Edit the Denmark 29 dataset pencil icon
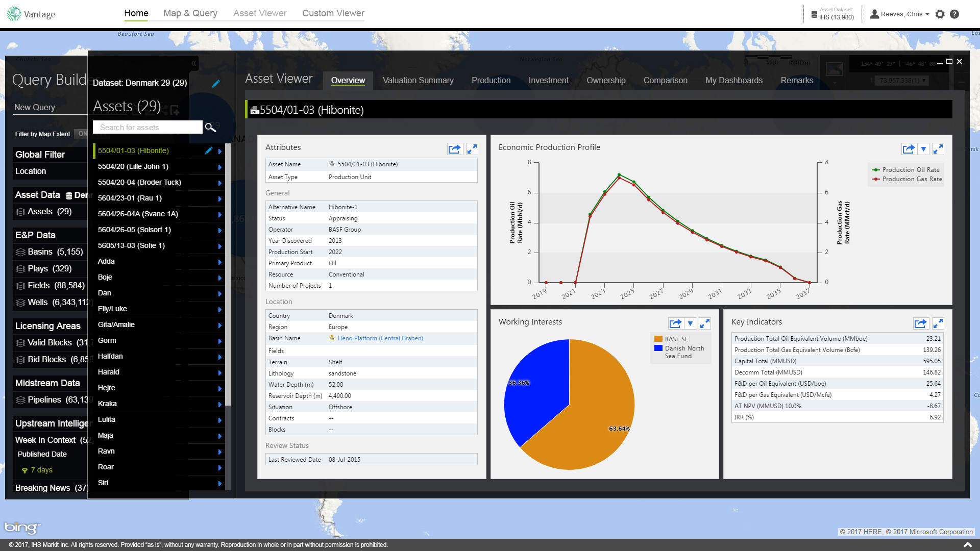 pyautogui.click(x=216, y=83)
